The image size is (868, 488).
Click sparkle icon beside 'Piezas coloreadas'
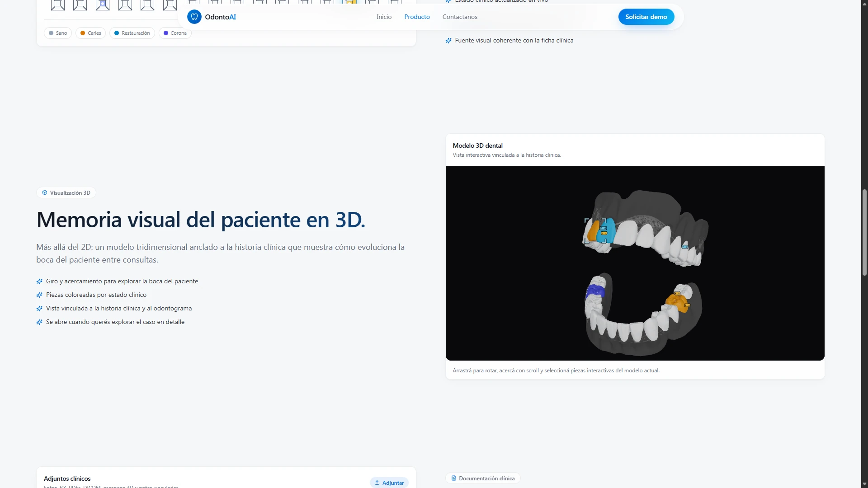pyautogui.click(x=39, y=295)
